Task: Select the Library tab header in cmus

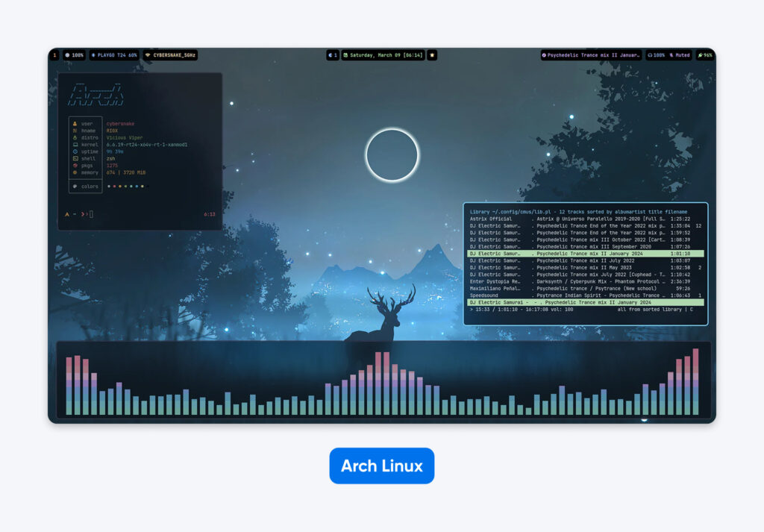Action: (x=481, y=211)
